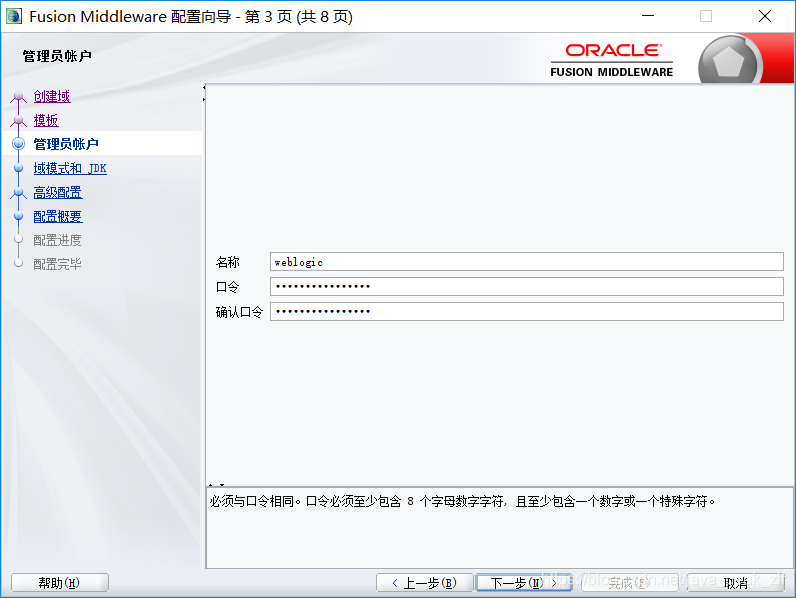Cancel the wizard with 取消 button

coord(736,583)
